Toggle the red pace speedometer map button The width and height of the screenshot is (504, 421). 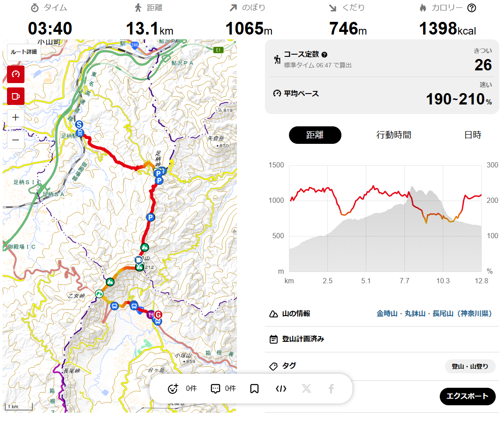coord(16,74)
